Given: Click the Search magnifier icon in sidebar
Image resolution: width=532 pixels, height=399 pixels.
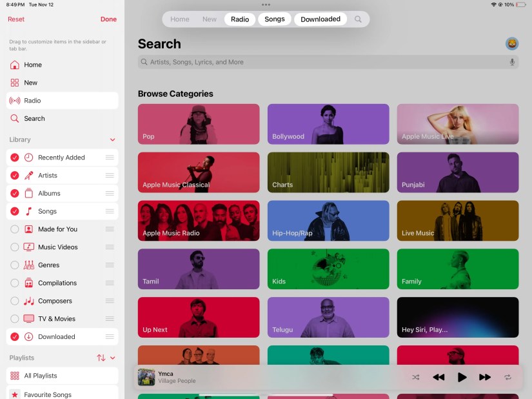Looking at the screenshot, I should click(15, 118).
